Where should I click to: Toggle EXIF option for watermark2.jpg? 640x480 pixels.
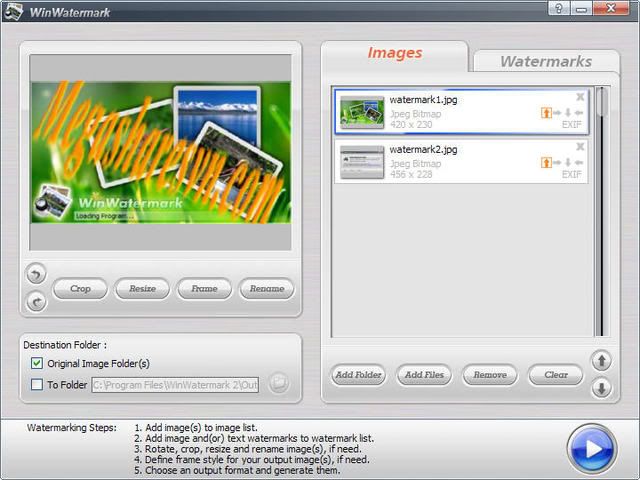click(x=572, y=175)
